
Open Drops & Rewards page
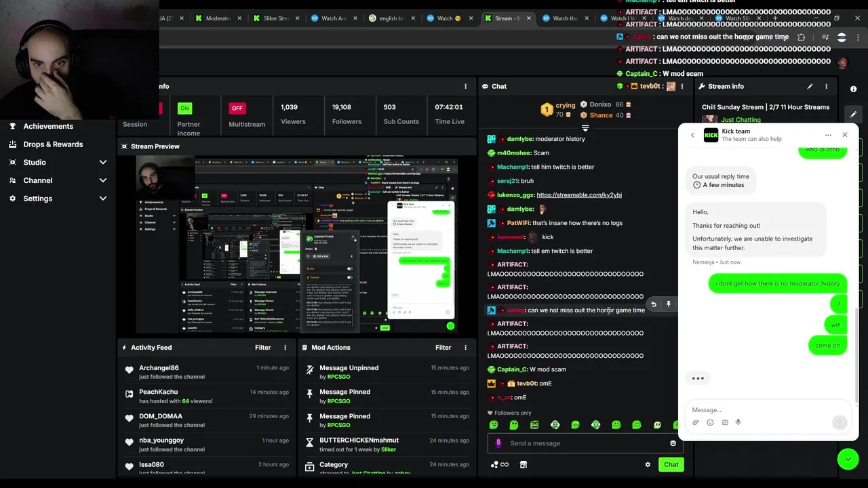coord(53,144)
